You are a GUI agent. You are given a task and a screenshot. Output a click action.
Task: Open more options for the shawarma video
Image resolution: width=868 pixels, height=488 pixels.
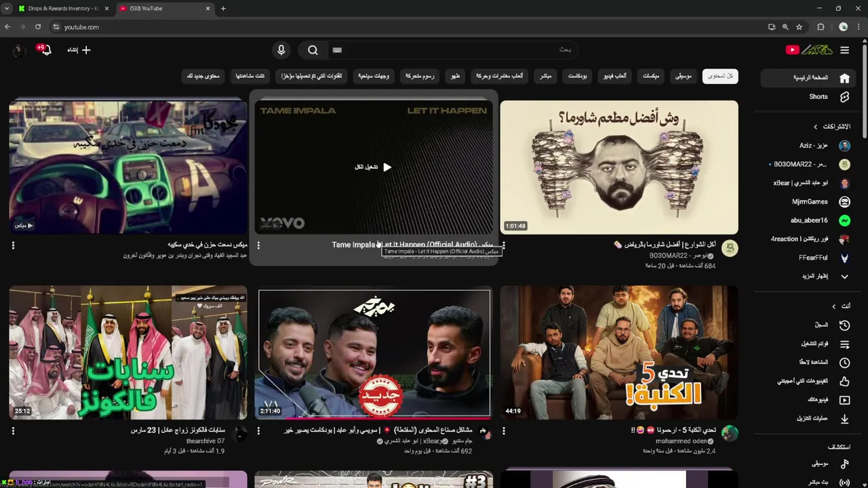tap(504, 245)
